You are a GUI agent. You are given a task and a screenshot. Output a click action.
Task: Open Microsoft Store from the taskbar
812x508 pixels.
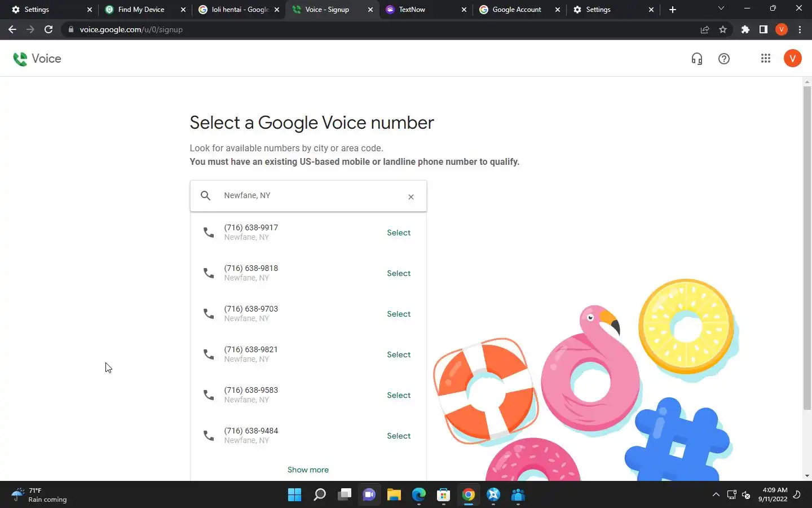point(444,495)
